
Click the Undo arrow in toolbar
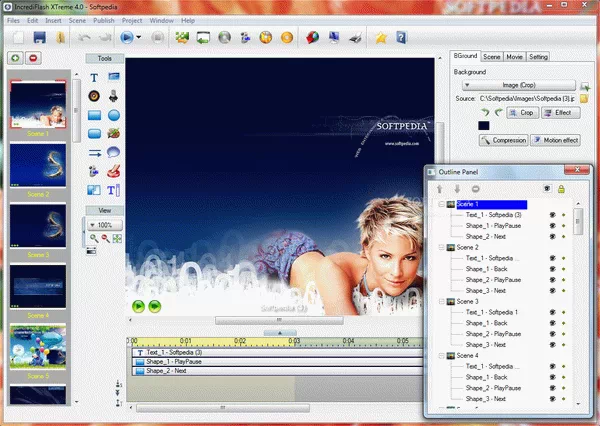point(84,38)
